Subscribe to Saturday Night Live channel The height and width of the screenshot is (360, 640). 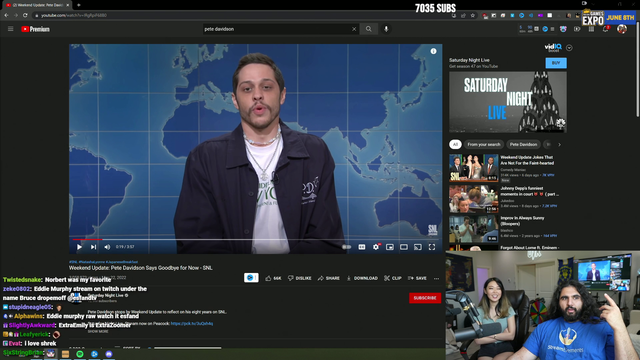pos(425,298)
